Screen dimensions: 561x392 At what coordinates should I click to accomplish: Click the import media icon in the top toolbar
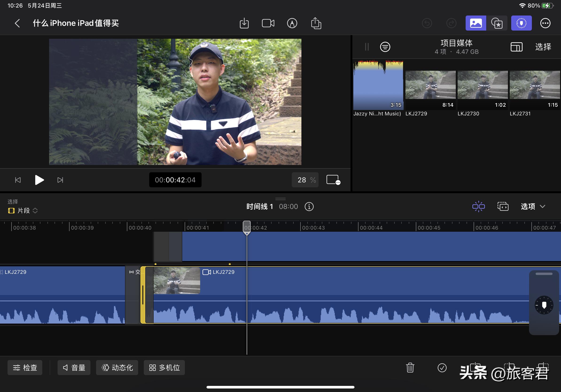(244, 23)
